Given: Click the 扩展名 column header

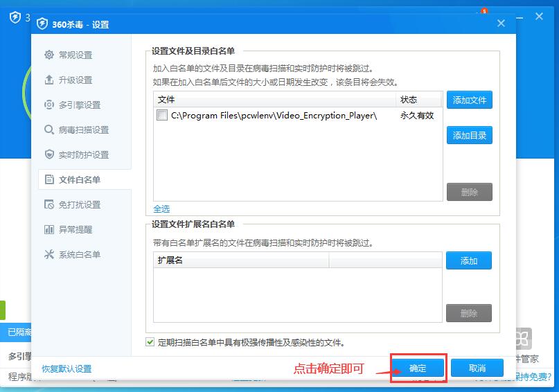Looking at the screenshot, I should (x=241, y=260).
